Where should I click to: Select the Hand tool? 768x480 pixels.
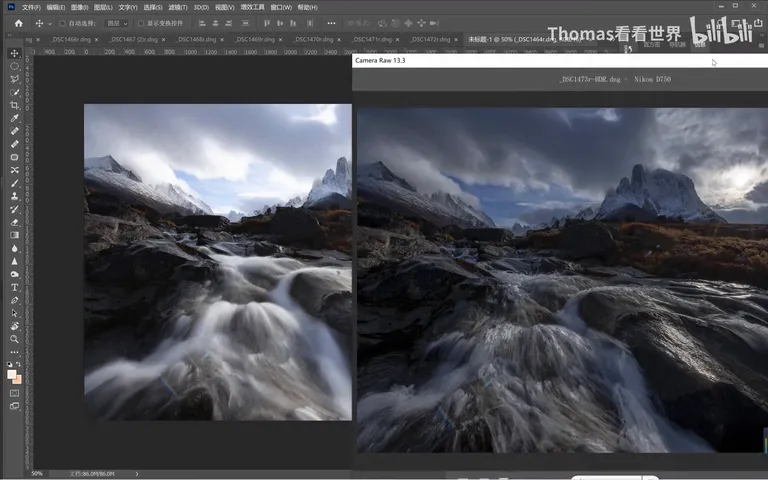pyautogui.click(x=15, y=326)
